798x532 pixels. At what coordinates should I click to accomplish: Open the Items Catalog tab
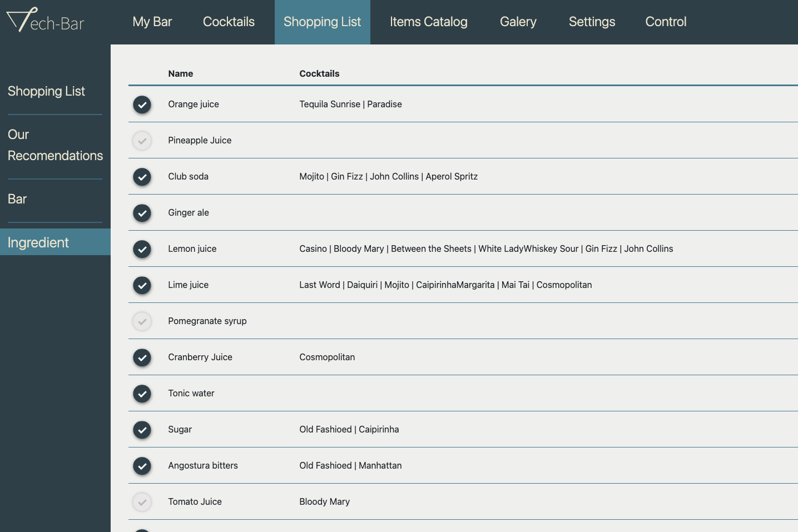pyautogui.click(x=428, y=22)
